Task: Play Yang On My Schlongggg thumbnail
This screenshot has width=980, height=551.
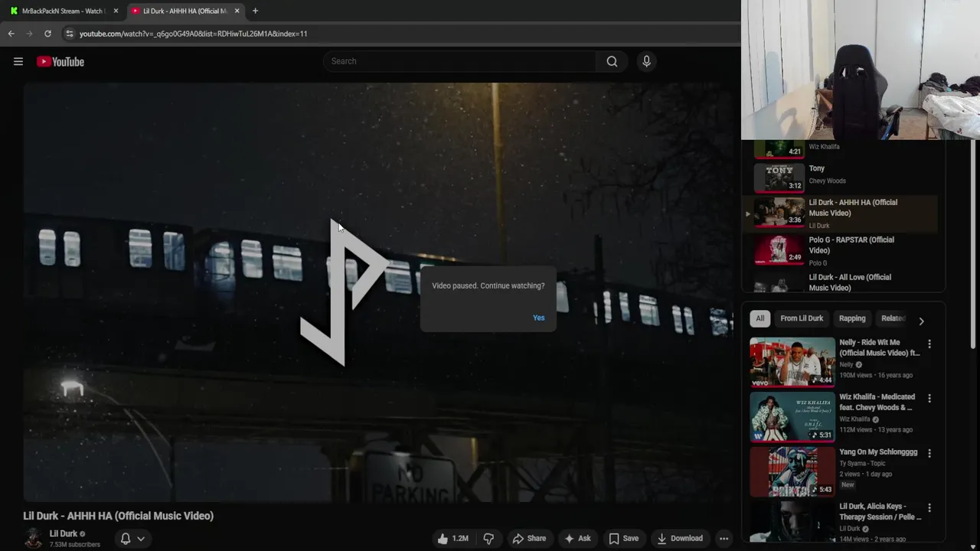Action: (x=792, y=471)
